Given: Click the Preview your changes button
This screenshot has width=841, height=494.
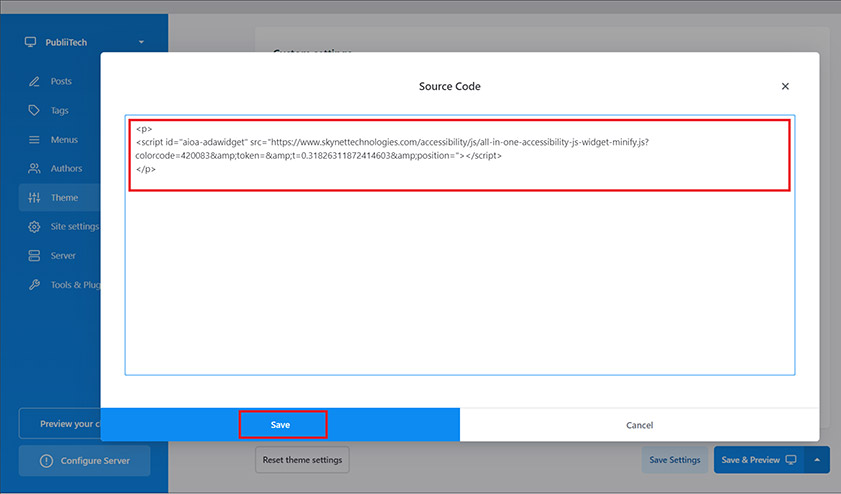Looking at the screenshot, I should tap(60, 424).
